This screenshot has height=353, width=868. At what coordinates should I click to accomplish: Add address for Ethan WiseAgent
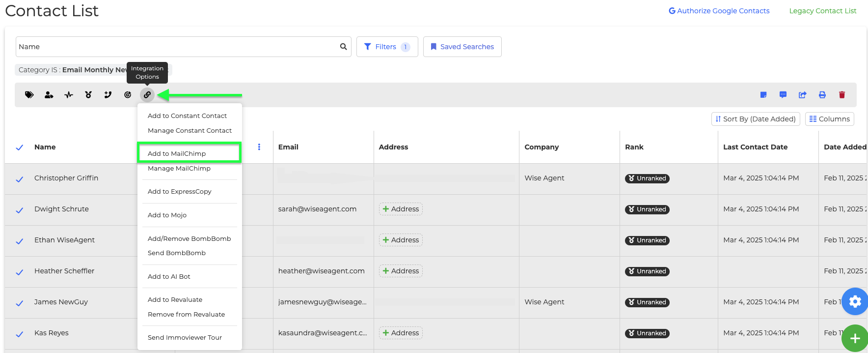401,240
